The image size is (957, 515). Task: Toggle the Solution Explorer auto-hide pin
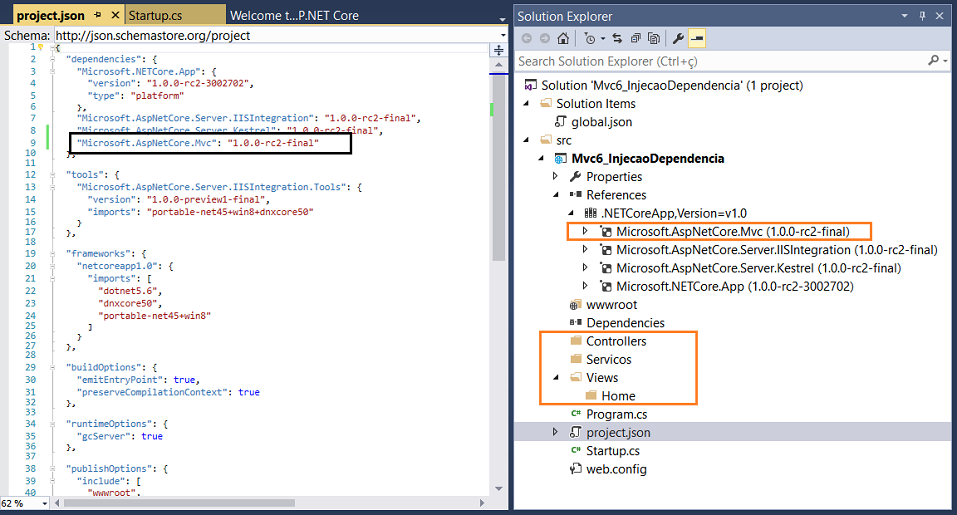coord(922,16)
